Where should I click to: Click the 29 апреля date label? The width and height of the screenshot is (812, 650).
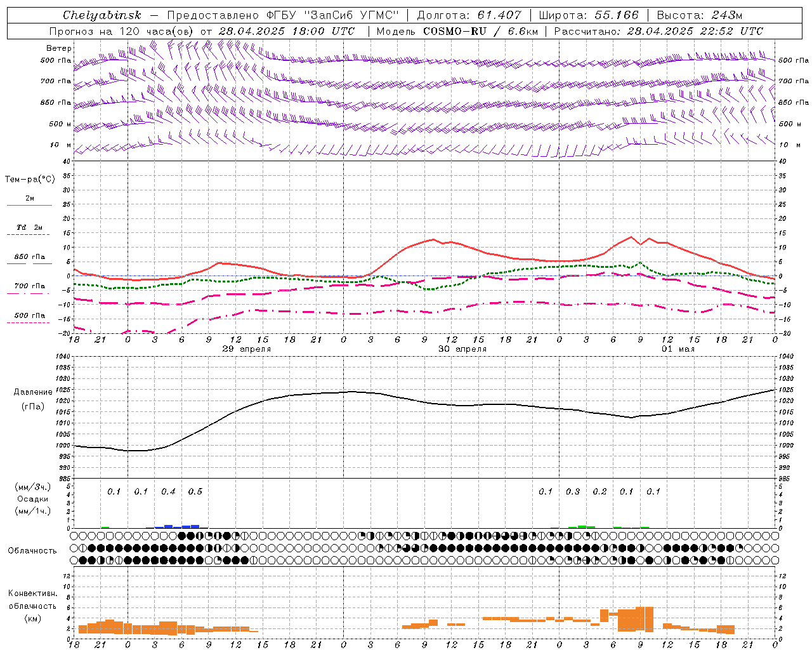coord(246,349)
